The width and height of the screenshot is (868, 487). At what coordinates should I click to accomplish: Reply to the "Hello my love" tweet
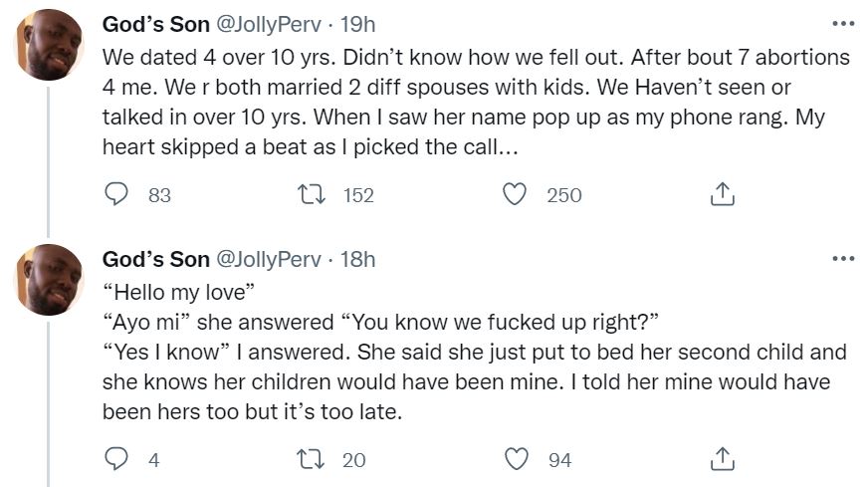tap(118, 459)
